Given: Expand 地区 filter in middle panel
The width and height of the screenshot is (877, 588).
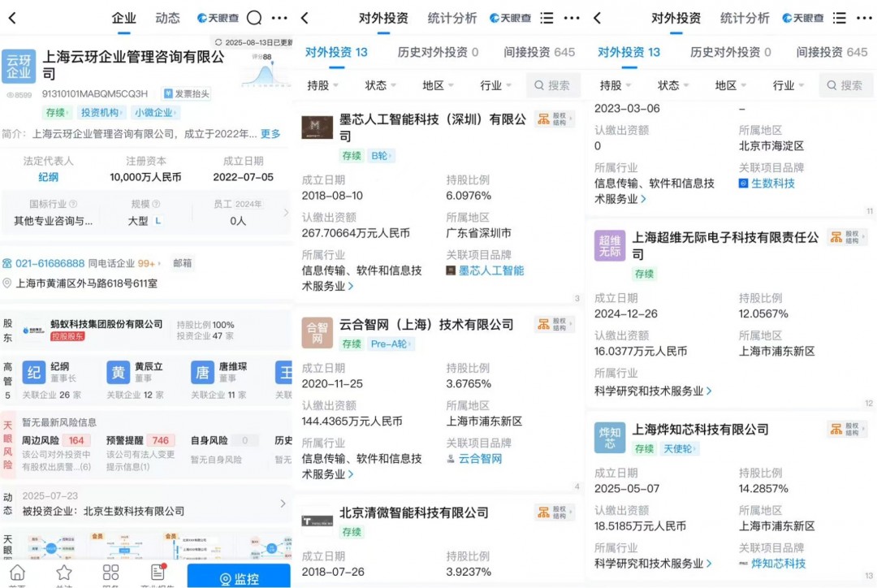Looking at the screenshot, I should point(438,85).
